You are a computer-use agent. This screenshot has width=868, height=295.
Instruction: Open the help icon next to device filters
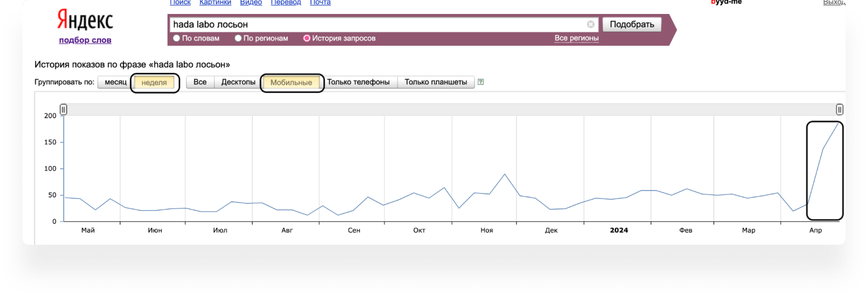click(480, 82)
